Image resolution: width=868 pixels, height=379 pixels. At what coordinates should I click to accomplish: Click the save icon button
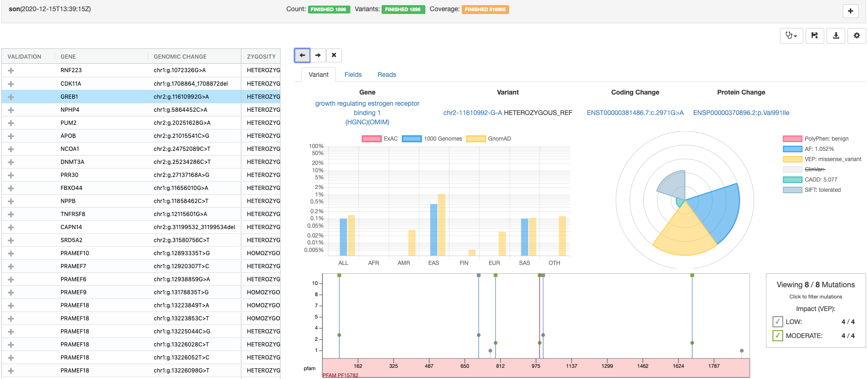click(814, 36)
